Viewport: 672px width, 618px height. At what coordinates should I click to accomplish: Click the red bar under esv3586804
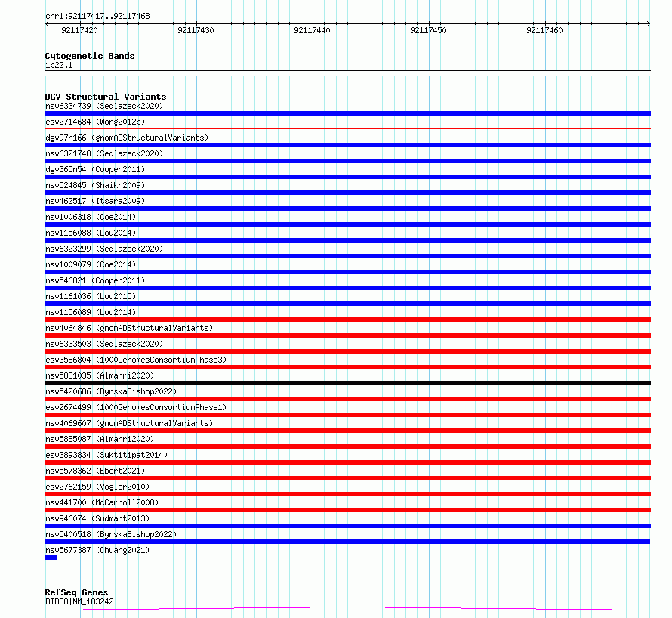347,367
